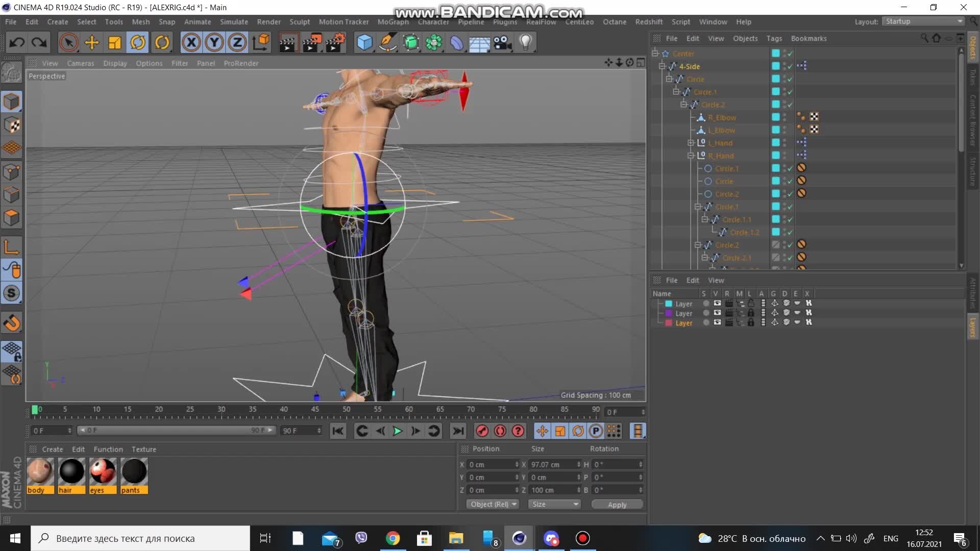Collapse the 4-Side object in the tree
The image size is (980, 551).
point(662,66)
